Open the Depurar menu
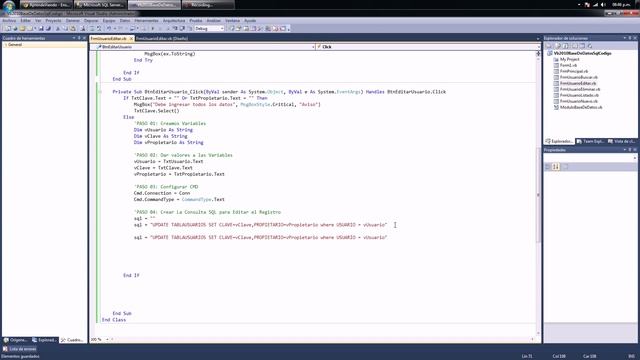The image size is (640, 360). [x=91, y=20]
